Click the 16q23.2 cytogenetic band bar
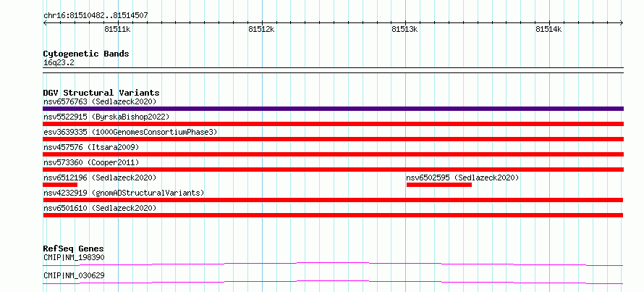Viewport: 644px width, 292px height. tap(333, 70)
